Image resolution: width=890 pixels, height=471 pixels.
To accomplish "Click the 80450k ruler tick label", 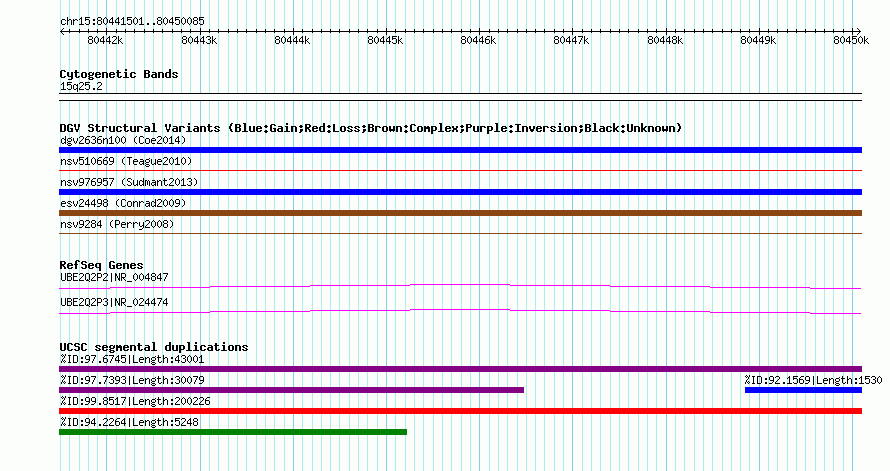I will (851, 40).
